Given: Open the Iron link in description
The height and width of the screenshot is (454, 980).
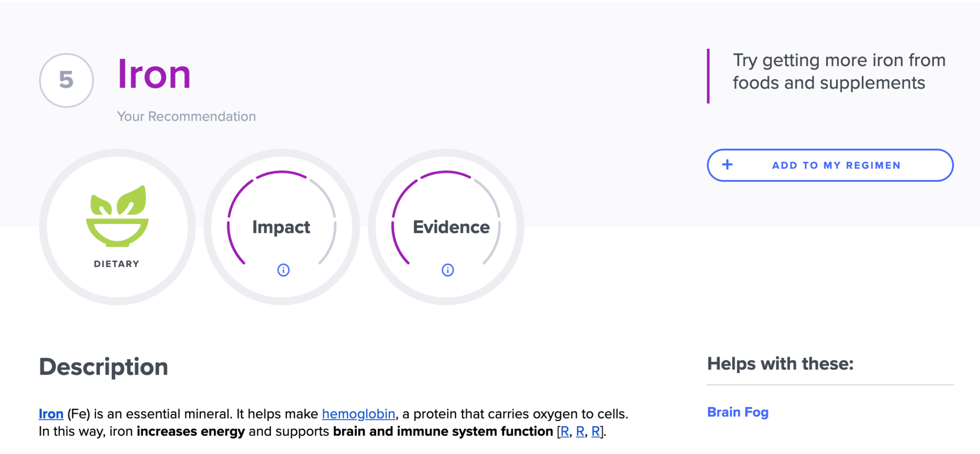Looking at the screenshot, I should (51, 414).
